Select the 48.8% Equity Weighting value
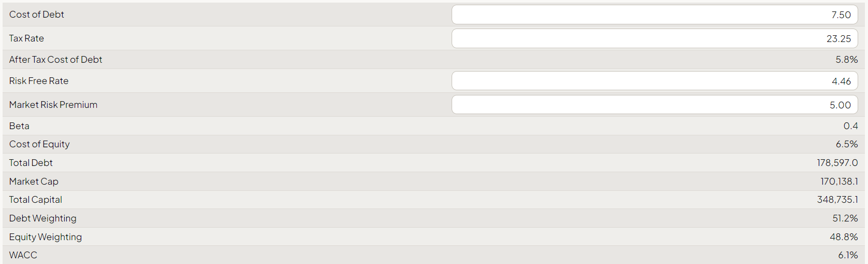This screenshot has height=264, width=868. pos(844,237)
